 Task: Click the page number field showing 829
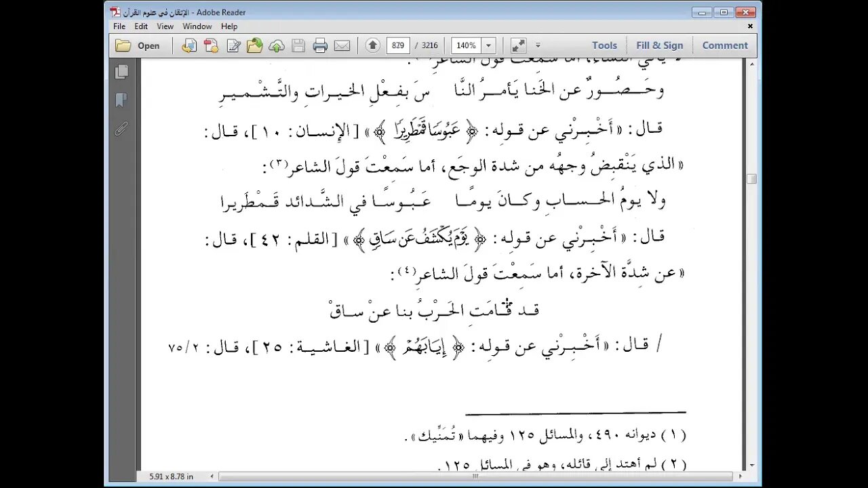click(398, 45)
